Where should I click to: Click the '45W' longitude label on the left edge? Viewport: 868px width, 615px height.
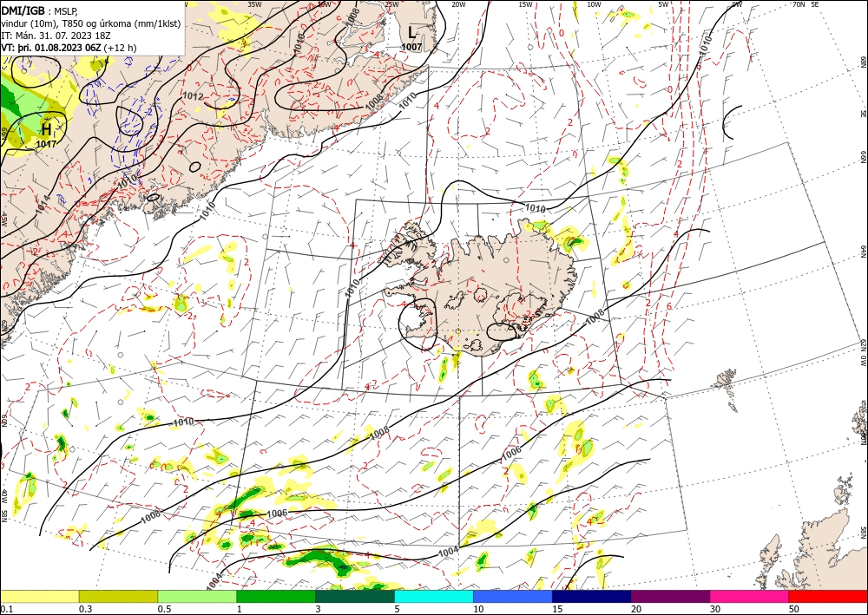3,219
